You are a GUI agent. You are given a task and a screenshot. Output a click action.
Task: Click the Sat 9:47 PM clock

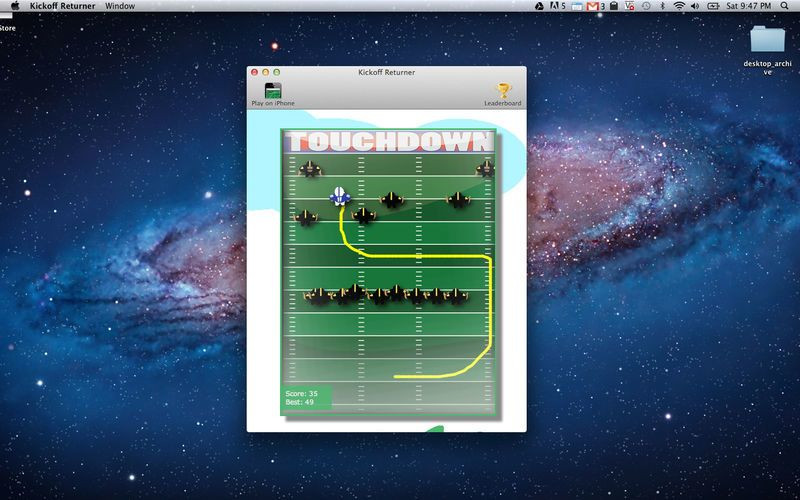click(748, 6)
